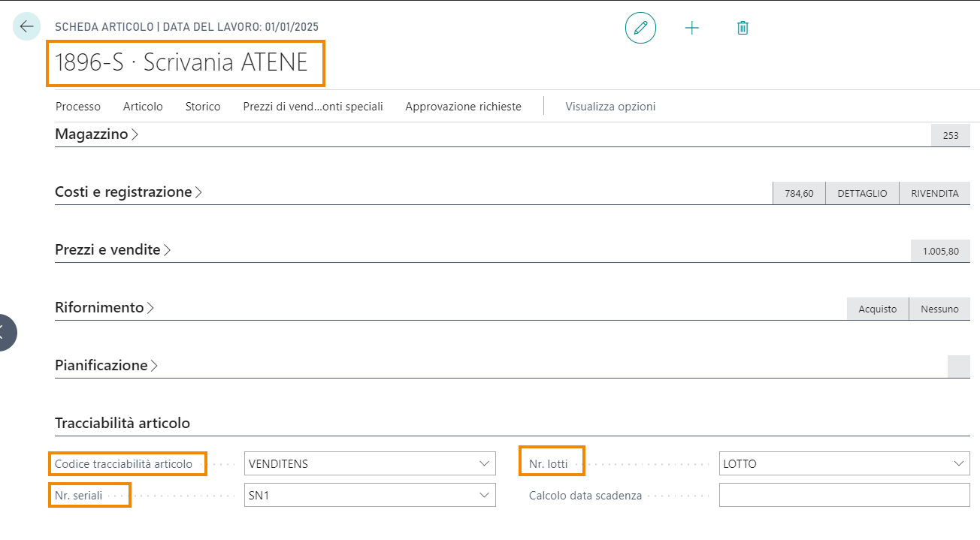980x540 pixels.
Task: Collapse the Tracciabilità articolo section header
Action: 122,424
